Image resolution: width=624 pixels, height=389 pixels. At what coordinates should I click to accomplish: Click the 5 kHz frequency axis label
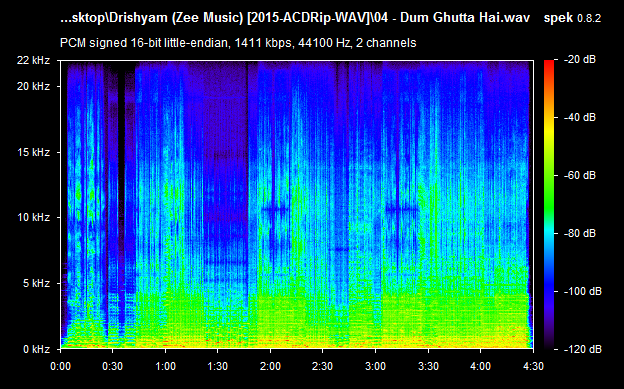pos(36,283)
